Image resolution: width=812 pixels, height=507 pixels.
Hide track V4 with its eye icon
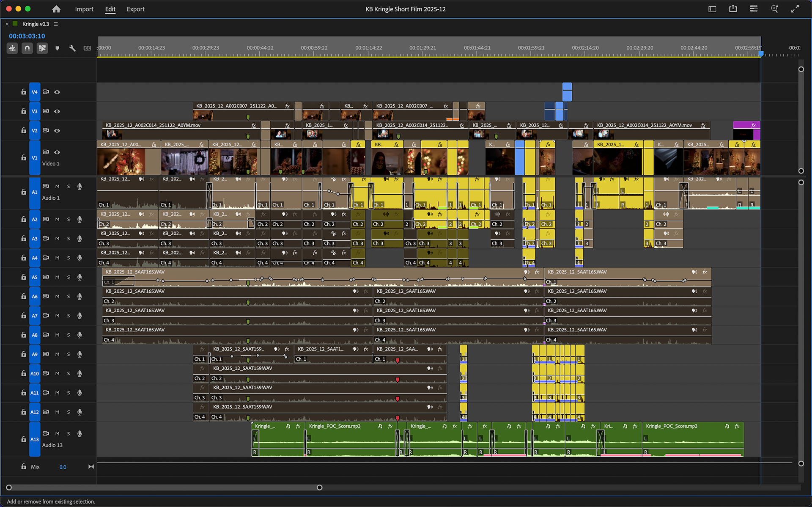[57, 92]
